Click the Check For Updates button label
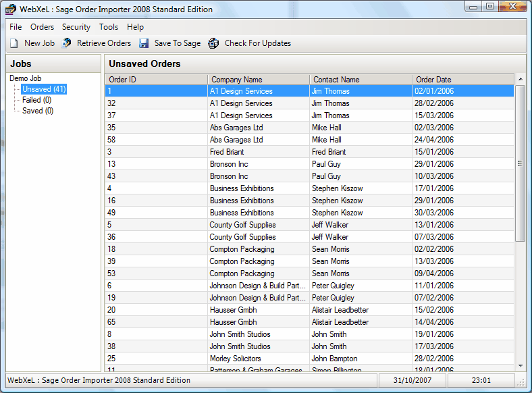 click(x=258, y=43)
